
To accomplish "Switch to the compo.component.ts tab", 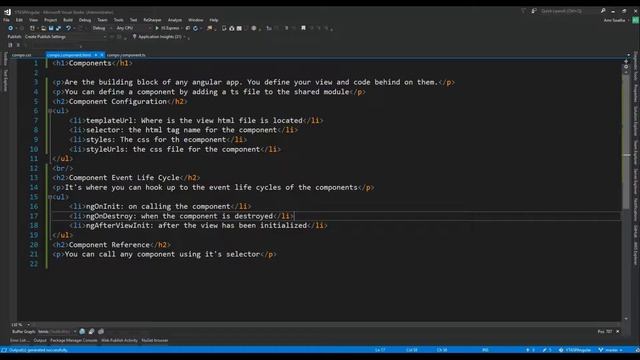I will click(x=126, y=55).
